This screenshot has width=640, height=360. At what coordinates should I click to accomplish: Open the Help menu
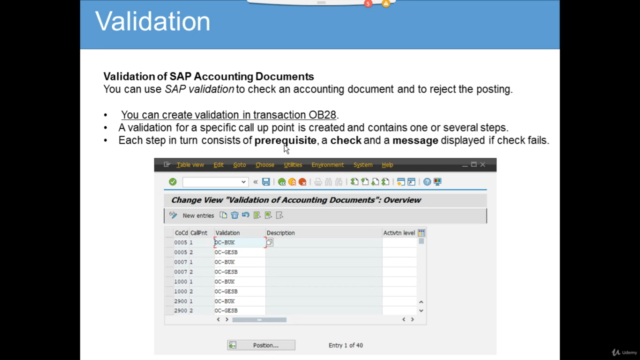click(x=387, y=165)
